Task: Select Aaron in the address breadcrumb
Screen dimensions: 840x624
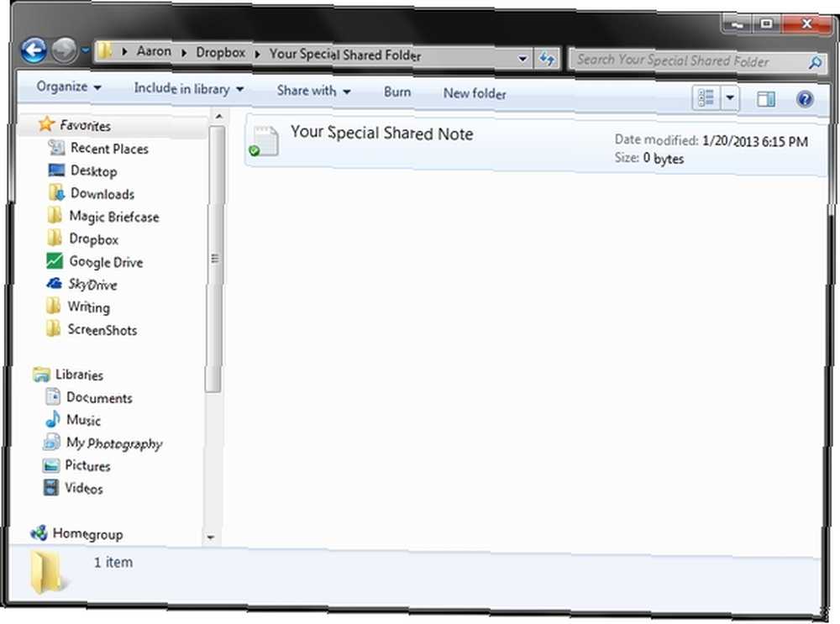Action: (154, 51)
